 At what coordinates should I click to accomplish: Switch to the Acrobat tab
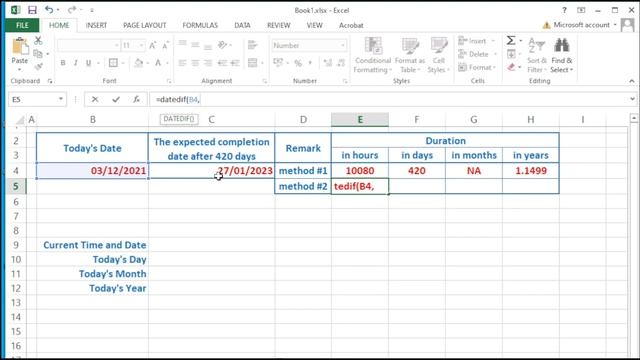pos(351,25)
